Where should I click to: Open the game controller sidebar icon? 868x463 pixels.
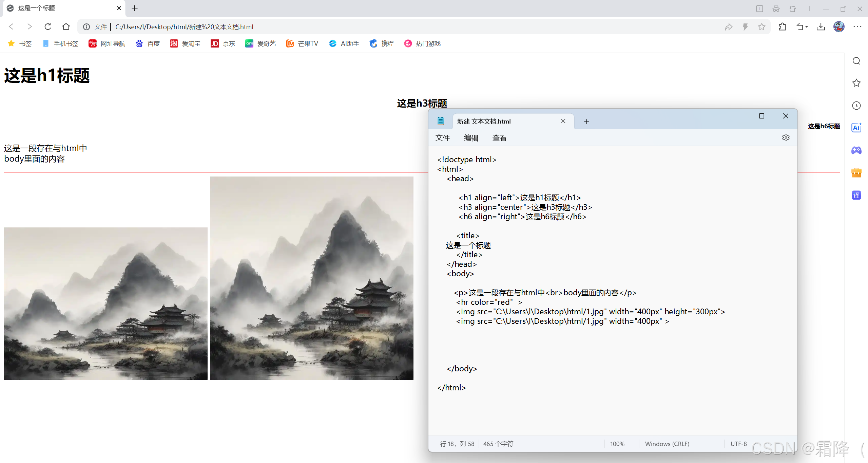[x=856, y=150]
